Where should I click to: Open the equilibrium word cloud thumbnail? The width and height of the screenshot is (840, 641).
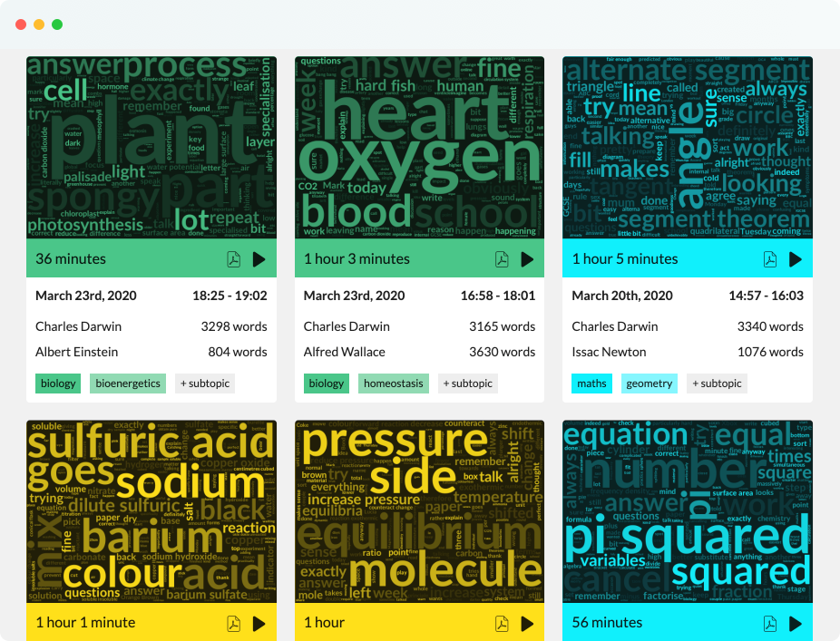pyautogui.click(x=419, y=511)
